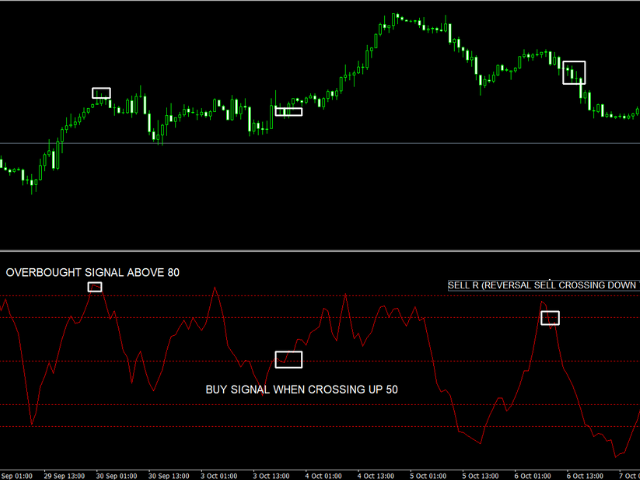The height and width of the screenshot is (480, 640).
Task: Click the 30 Sep 13:00 time axis label
Action: click(x=172, y=475)
